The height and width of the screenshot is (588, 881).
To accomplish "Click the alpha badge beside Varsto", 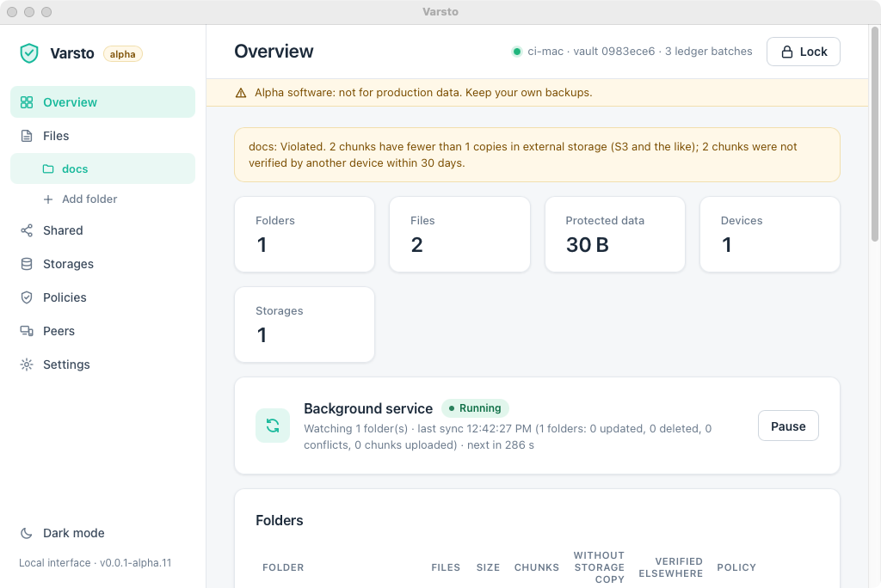I will [x=122, y=54].
